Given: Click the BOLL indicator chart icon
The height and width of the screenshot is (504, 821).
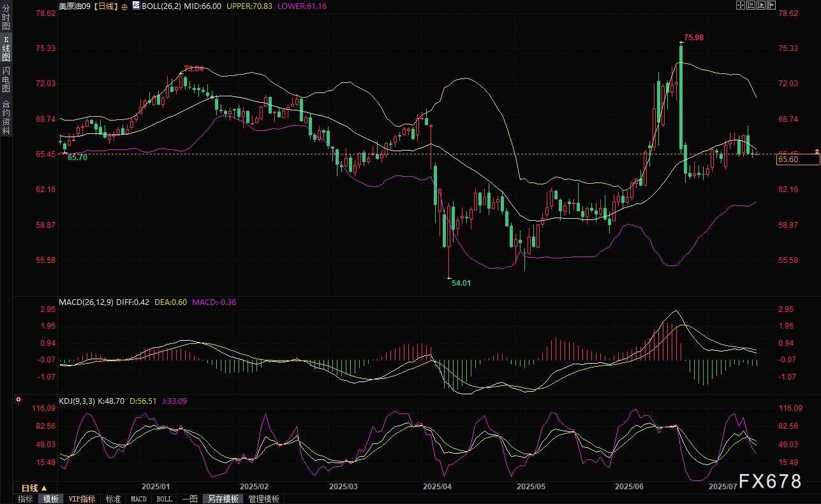Looking at the screenshot, I should [x=136, y=5].
